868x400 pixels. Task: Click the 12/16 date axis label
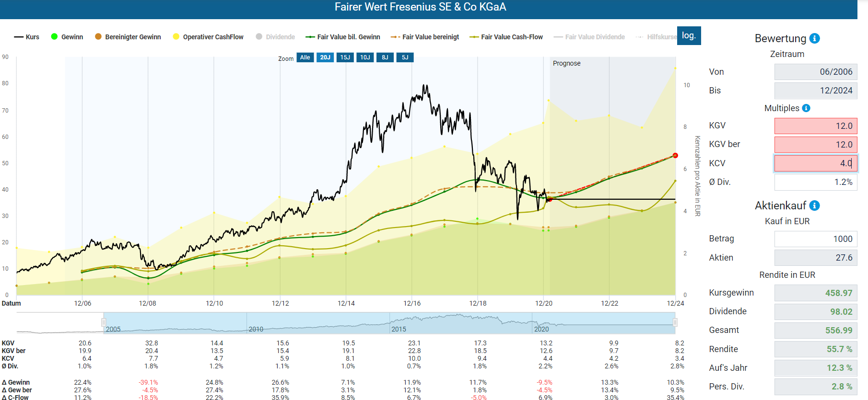tap(412, 303)
